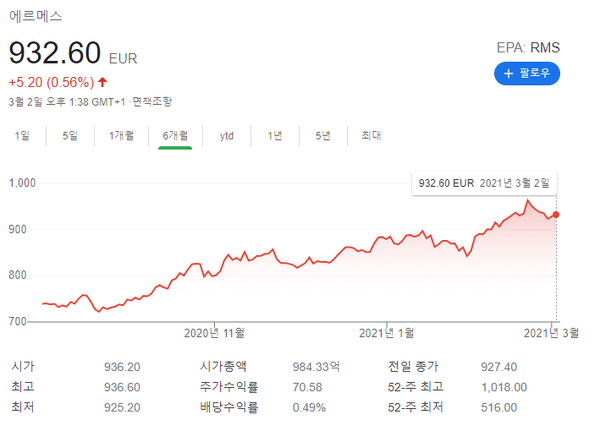Open the 면책조항 disclaimer link

152,102
